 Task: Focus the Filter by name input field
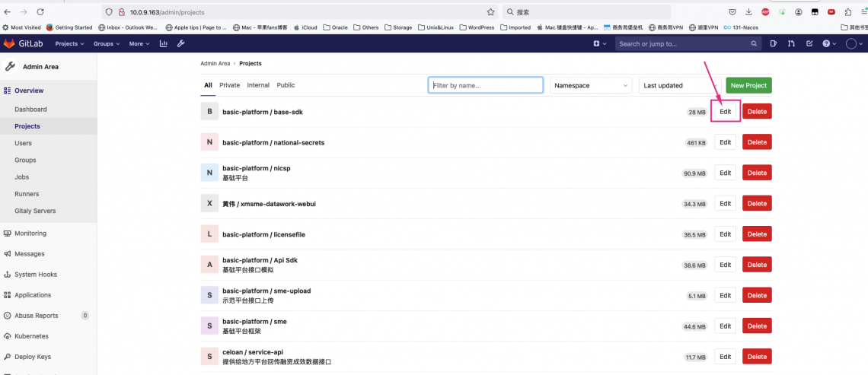(x=486, y=85)
